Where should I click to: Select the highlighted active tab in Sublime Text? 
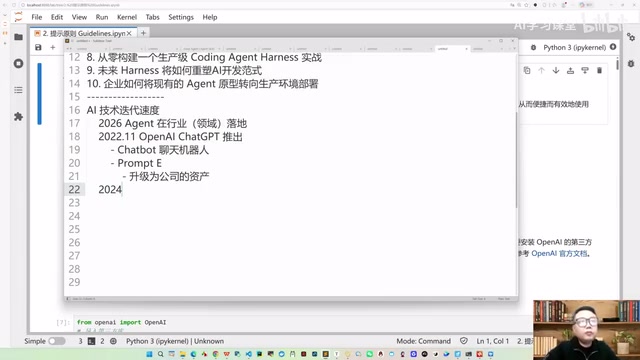tap(452, 49)
